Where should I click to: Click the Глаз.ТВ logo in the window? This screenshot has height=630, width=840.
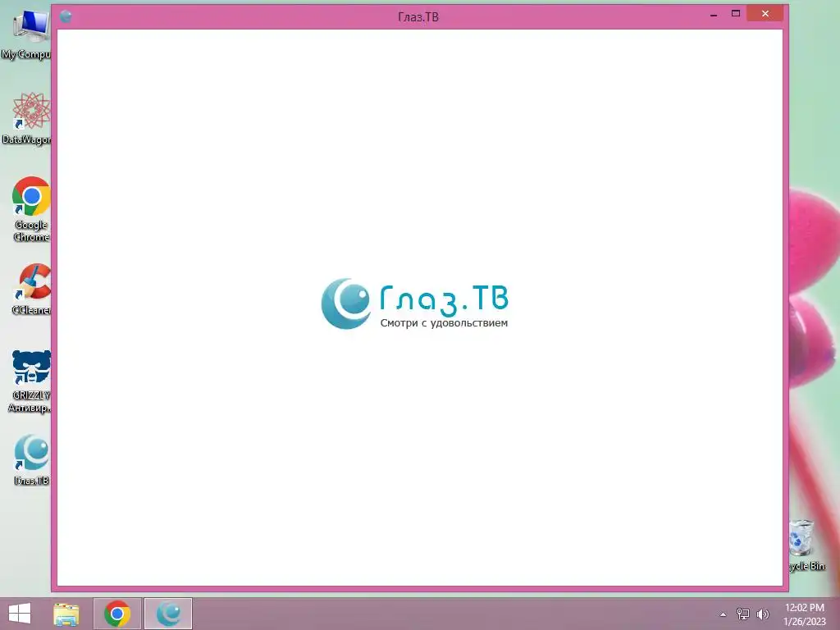point(414,304)
